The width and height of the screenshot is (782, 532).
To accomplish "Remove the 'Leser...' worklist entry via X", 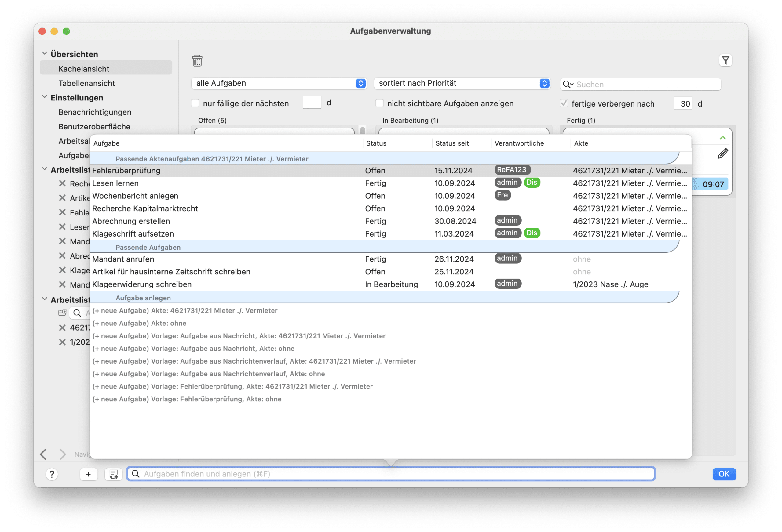I will (62, 227).
